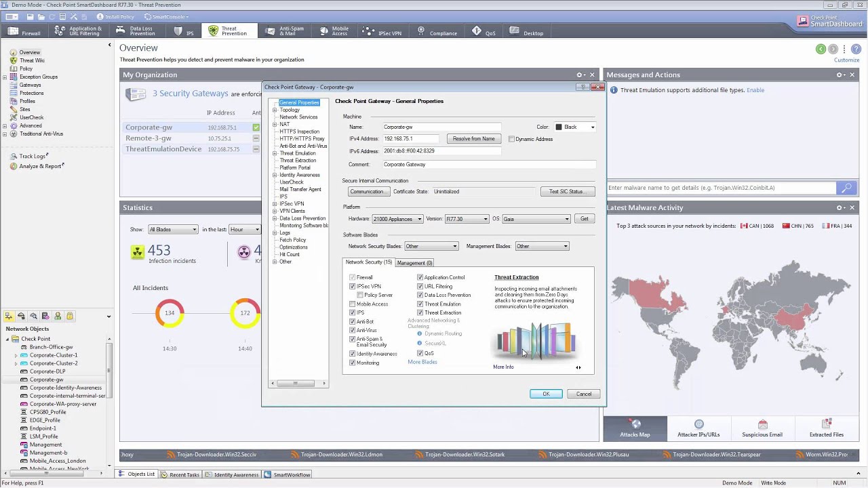Viewport: 868px width, 488px height.
Task: Click the Enable link for Threat Emulation
Action: click(755, 90)
